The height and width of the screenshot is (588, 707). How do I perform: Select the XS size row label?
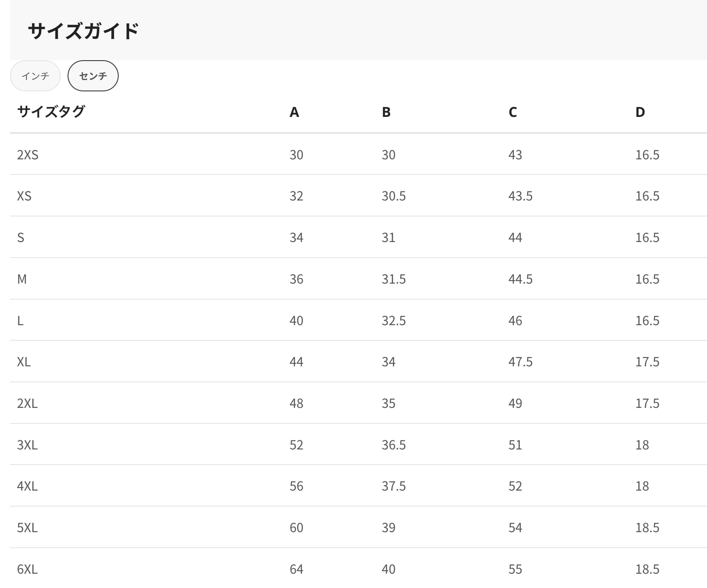pos(24,196)
